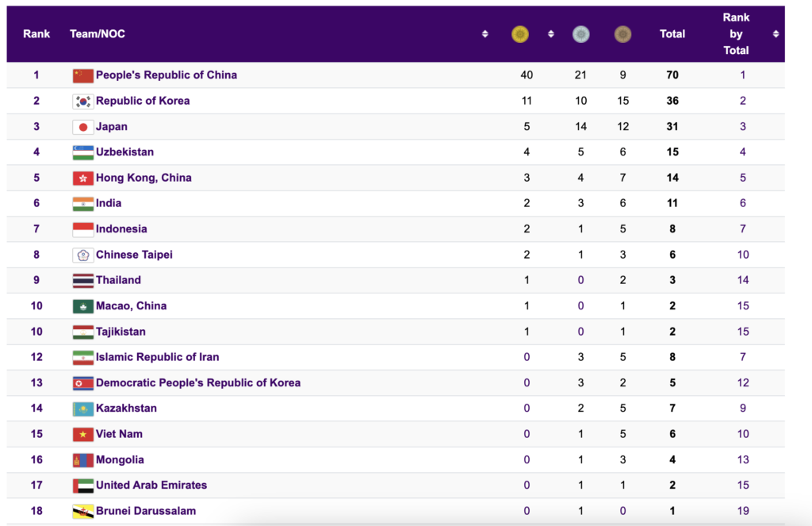Click the Japan flag icon

click(82, 127)
